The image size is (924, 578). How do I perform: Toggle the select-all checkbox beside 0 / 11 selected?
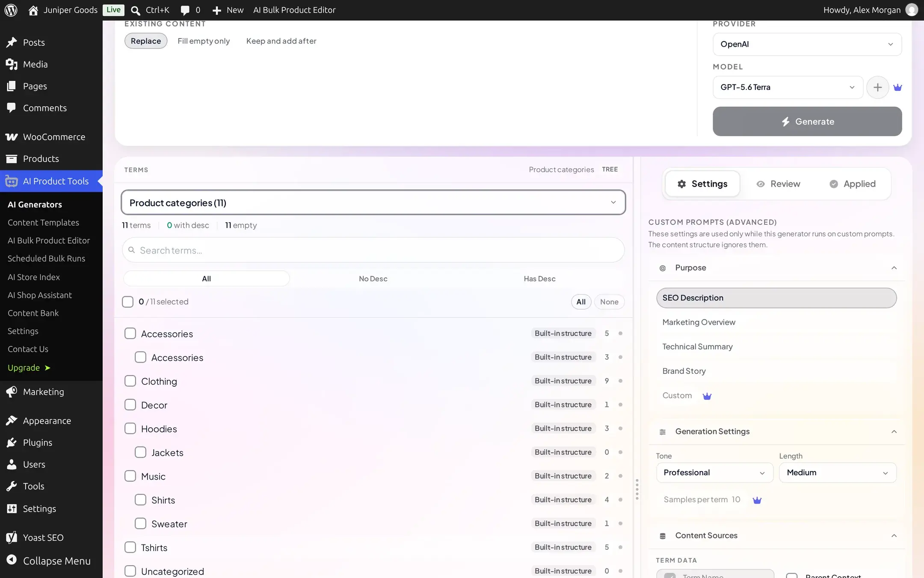pyautogui.click(x=127, y=301)
